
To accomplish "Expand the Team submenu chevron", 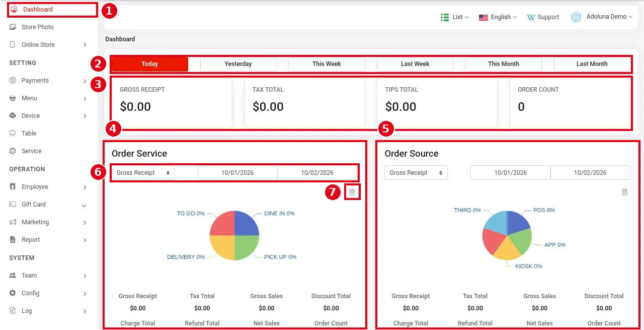I will [85, 276].
